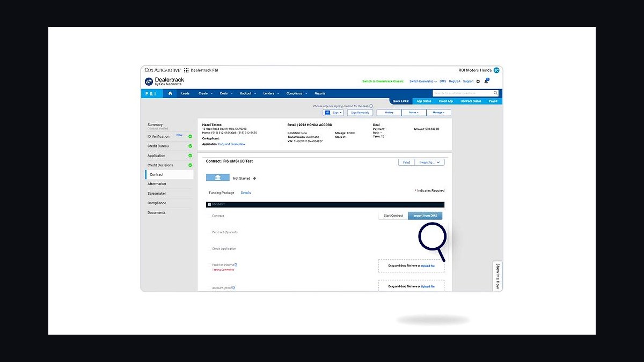Check the Proof of income row checkbox
644x362 pixels.
tap(209, 265)
